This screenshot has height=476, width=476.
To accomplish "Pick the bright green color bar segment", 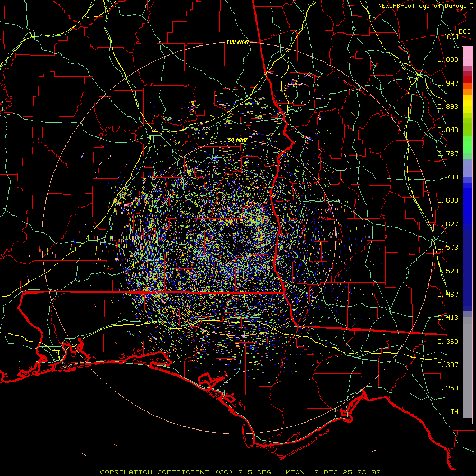I will click(467, 144).
